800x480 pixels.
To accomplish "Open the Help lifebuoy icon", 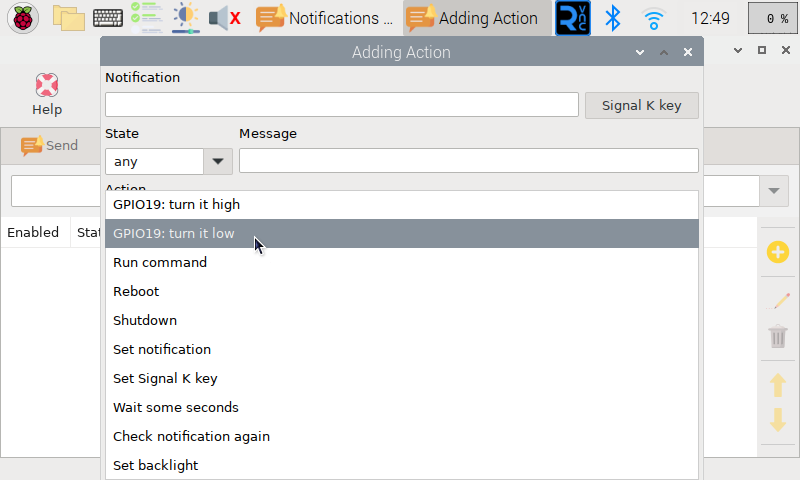I will 47,85.
